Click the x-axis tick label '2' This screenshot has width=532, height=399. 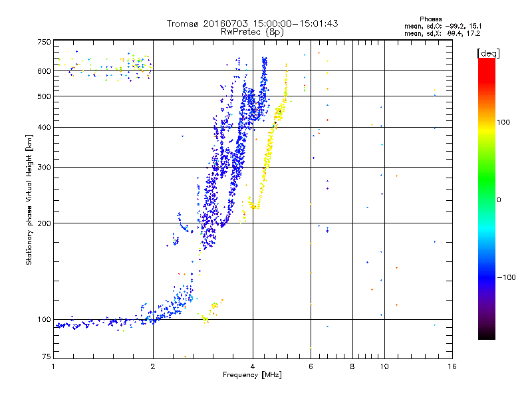(153, 366)
